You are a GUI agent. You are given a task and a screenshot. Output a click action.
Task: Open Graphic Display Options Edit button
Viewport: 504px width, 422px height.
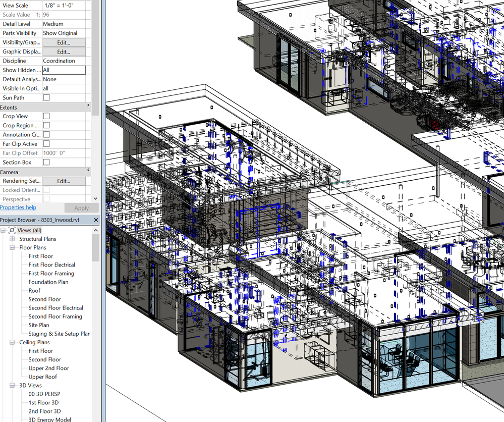[x=64, y=52]
